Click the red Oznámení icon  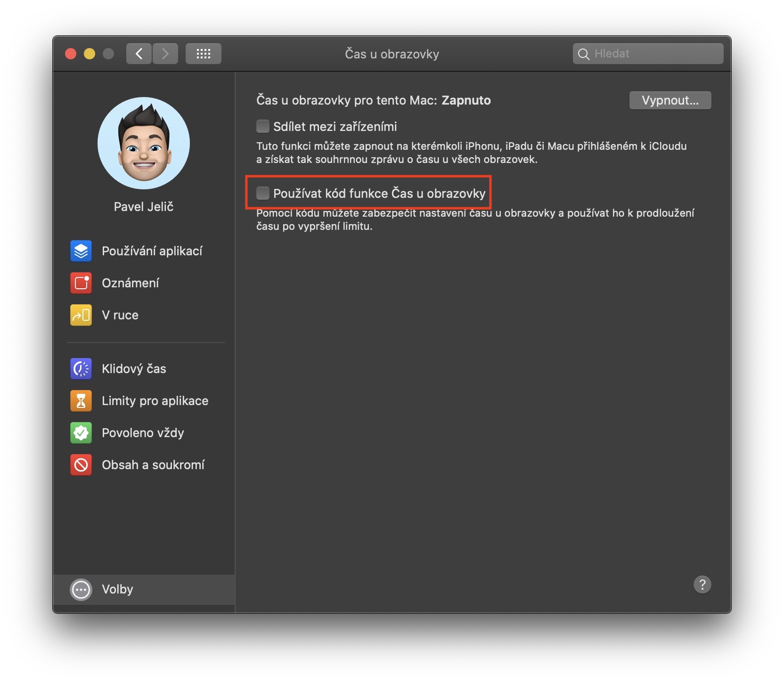pyautogui.click(x=81, y=283)
